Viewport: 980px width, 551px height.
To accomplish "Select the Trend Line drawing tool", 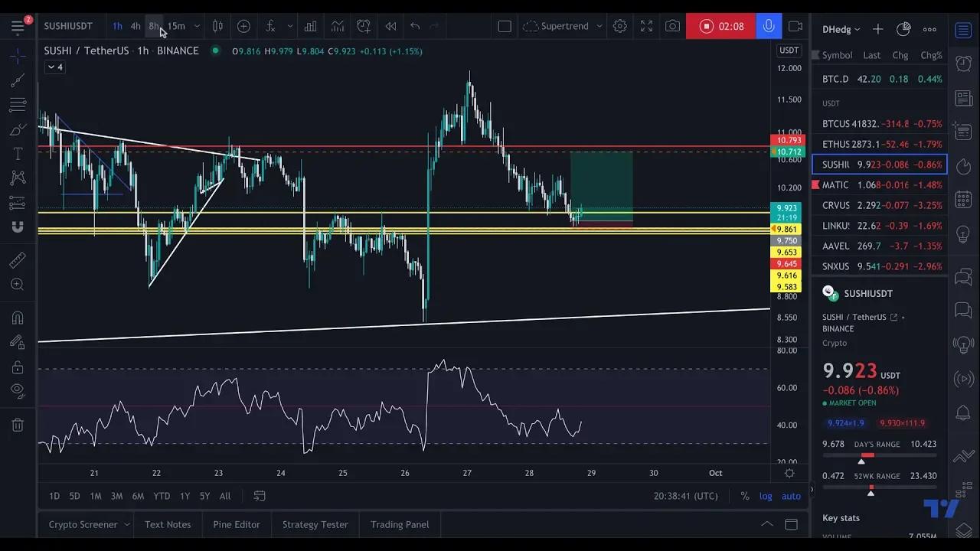I will [17, 80].
